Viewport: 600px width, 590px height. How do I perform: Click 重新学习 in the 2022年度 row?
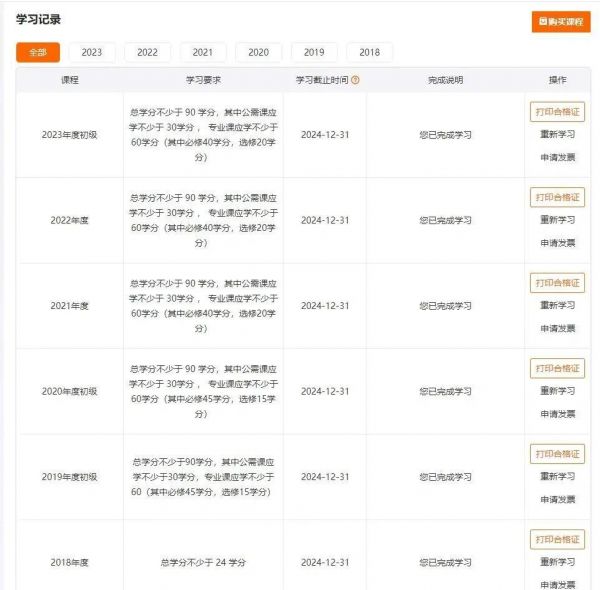click(x=558, y=220)
